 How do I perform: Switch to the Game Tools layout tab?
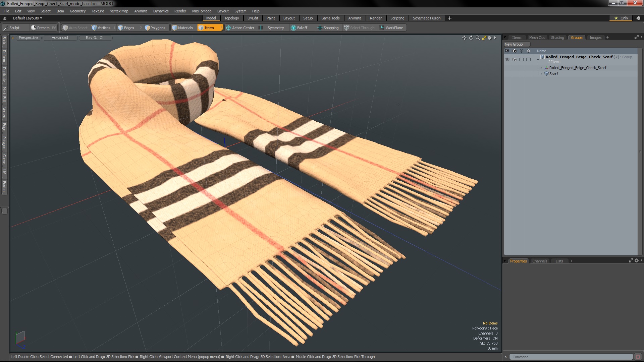coord(330,18)
